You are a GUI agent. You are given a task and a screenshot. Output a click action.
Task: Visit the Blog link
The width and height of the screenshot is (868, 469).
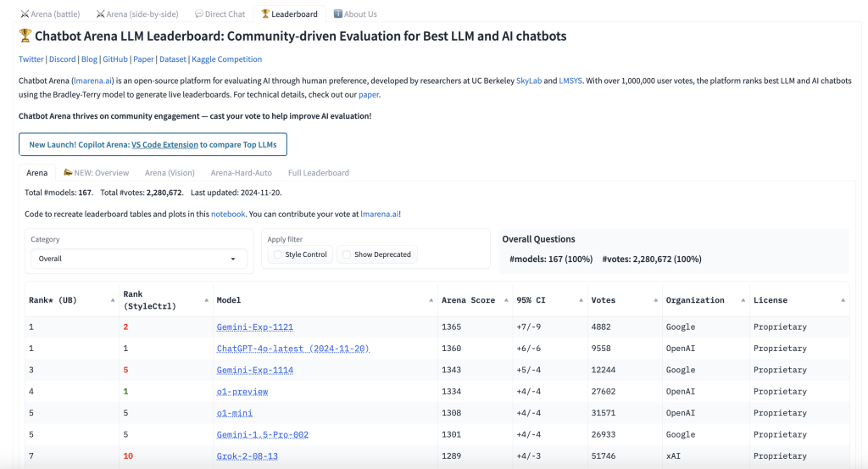[x=89, y=59]
